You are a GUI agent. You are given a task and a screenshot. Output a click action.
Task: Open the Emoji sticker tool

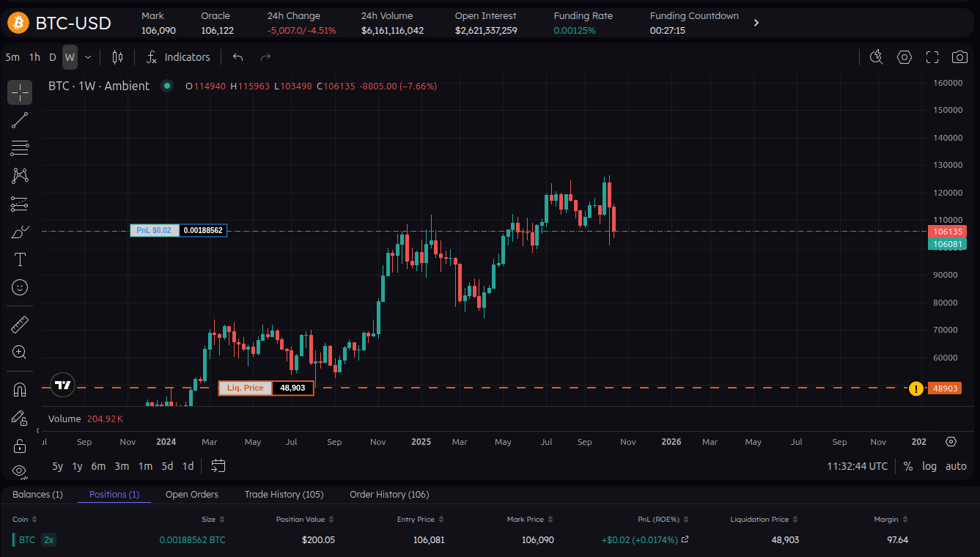pyautogui.click(x=19, y=287)
